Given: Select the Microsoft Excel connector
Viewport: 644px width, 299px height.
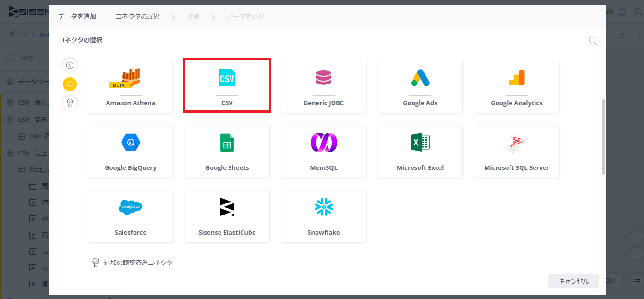Looking at the screenshot, I should tap(420, 151).
